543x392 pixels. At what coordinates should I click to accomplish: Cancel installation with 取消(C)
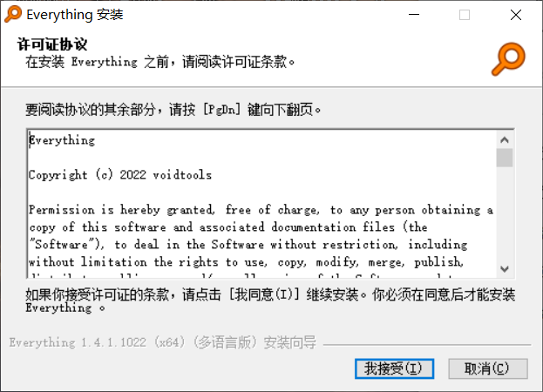(487, 368)
